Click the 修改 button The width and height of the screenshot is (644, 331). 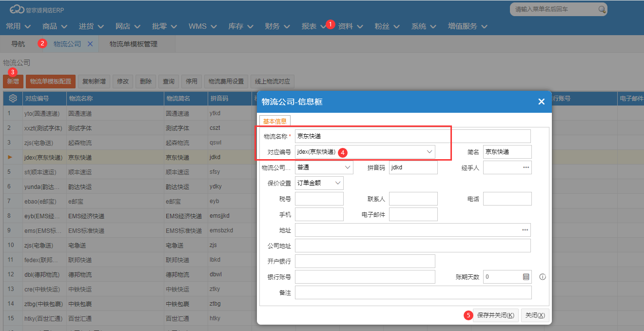[123, 82]
